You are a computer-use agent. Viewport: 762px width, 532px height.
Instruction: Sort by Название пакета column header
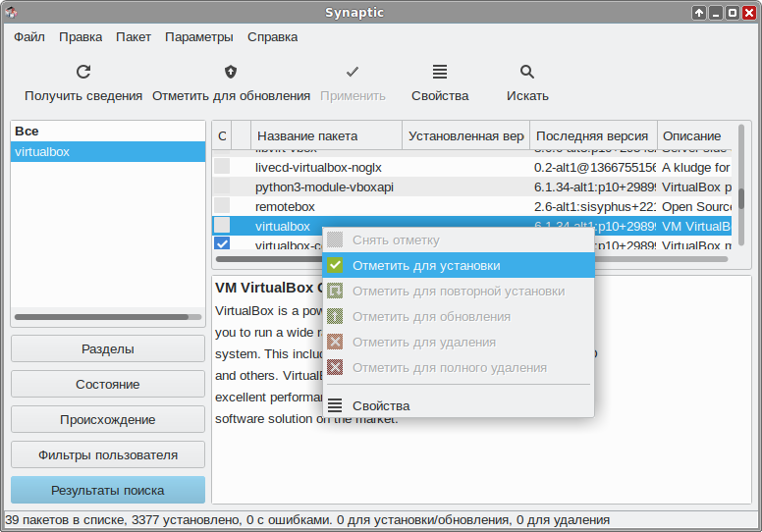click(327, 135)
